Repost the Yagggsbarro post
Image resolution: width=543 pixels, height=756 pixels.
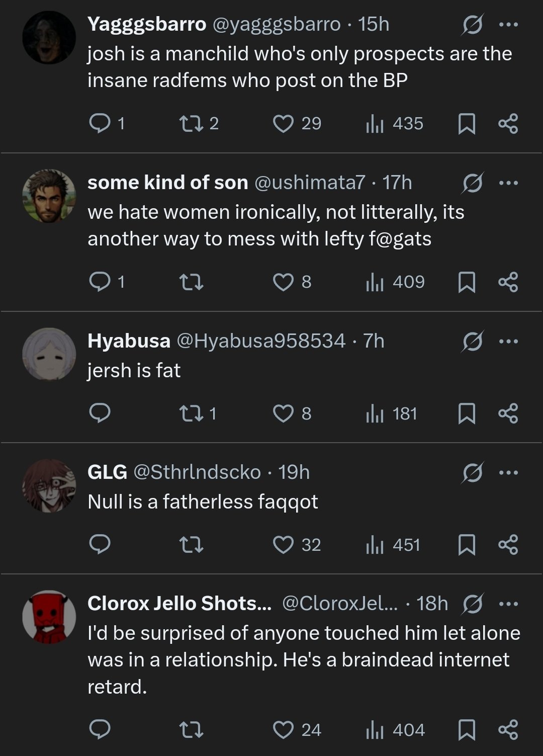(191, 123)
